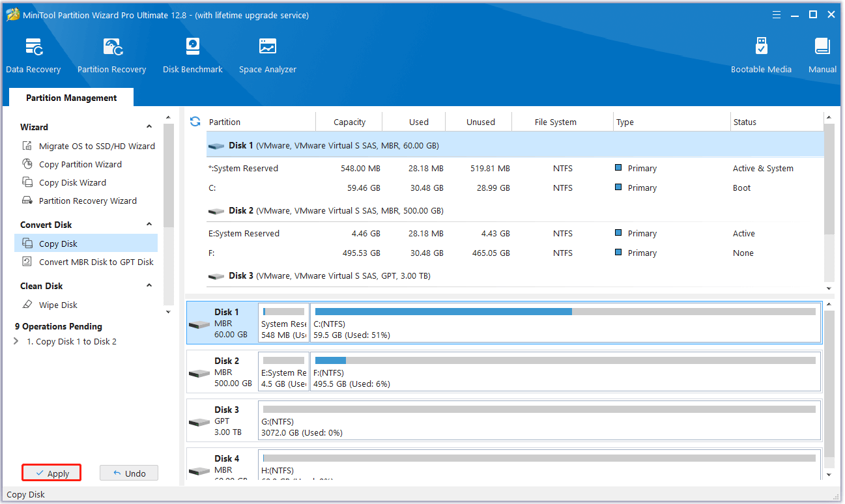Click Migrate OS to SSD/HD Wizard icon
The image size is (845, 504).
point(27,146)
